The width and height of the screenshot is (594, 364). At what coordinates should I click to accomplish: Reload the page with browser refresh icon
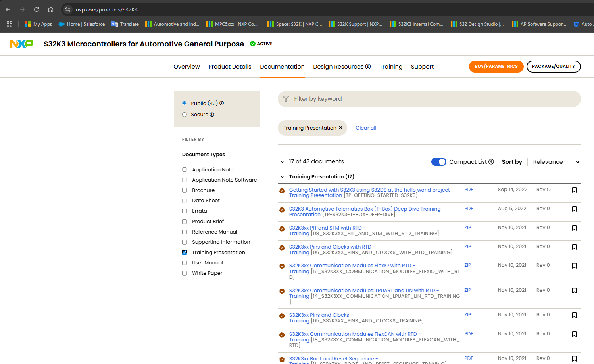pyautogui.click(x=37, y=10)
